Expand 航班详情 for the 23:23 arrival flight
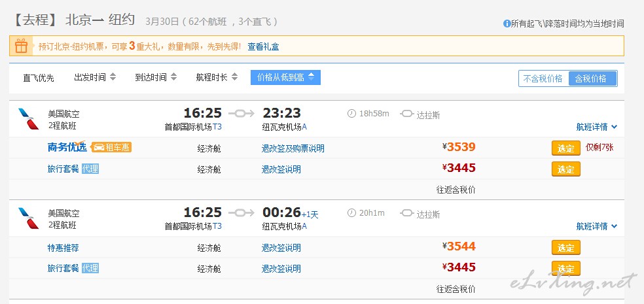This screenshot has width=644, height=304. click(596, 127)
